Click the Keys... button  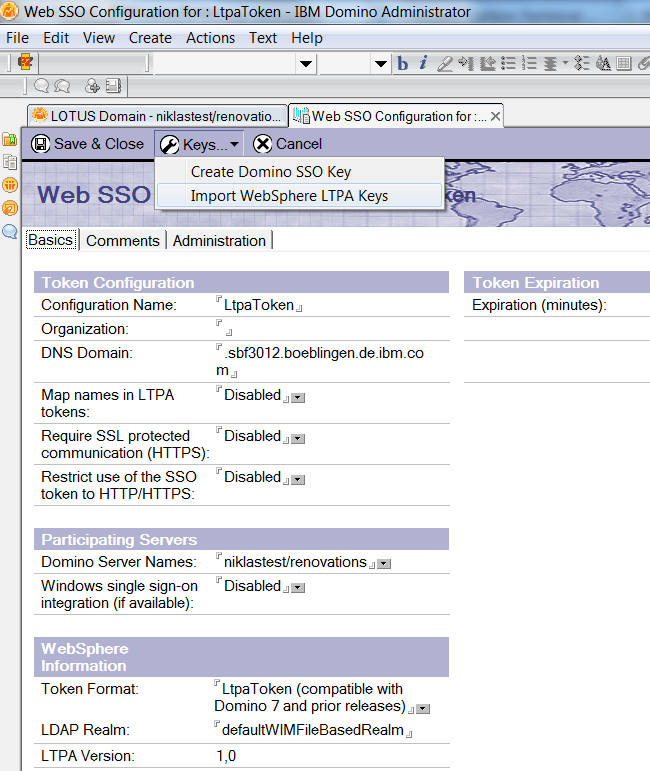coord(199,145)
